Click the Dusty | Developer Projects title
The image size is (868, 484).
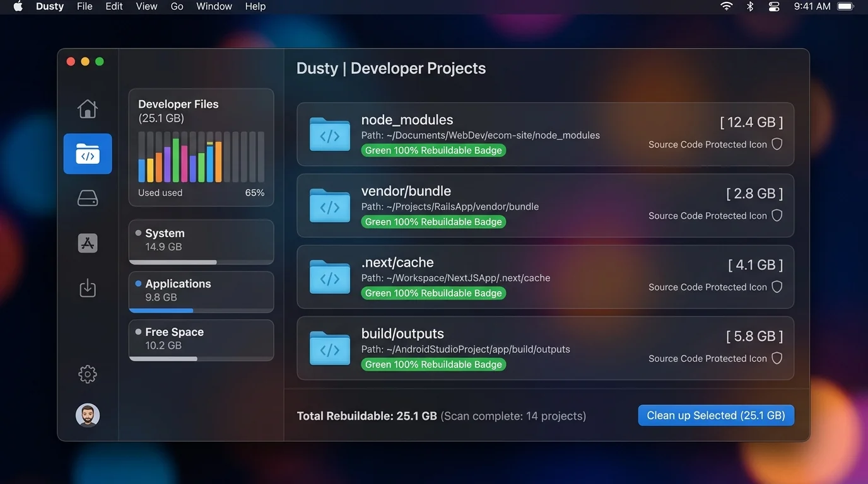[x=391, y=69]
